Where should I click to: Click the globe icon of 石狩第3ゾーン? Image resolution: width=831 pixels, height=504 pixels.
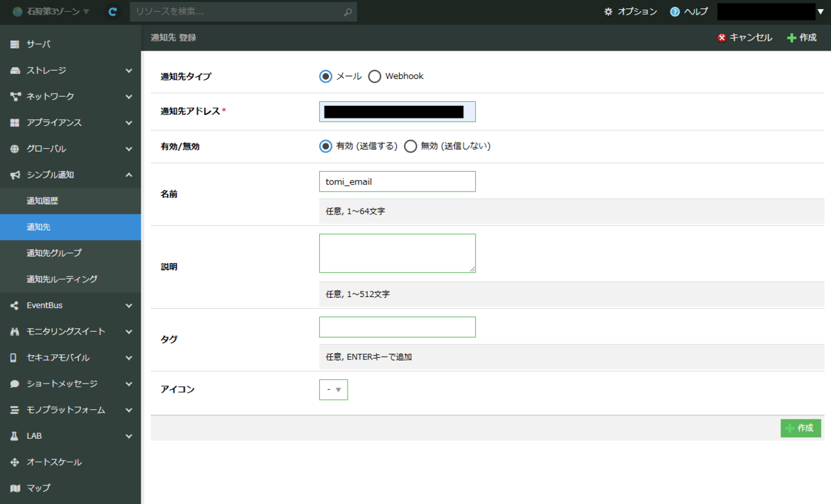tap(17, 12)
